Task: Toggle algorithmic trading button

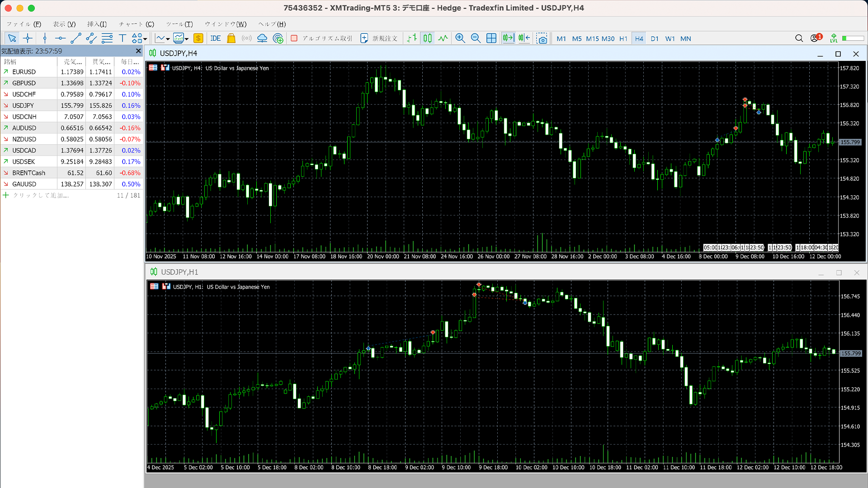Action: click(x=321, y=38)
